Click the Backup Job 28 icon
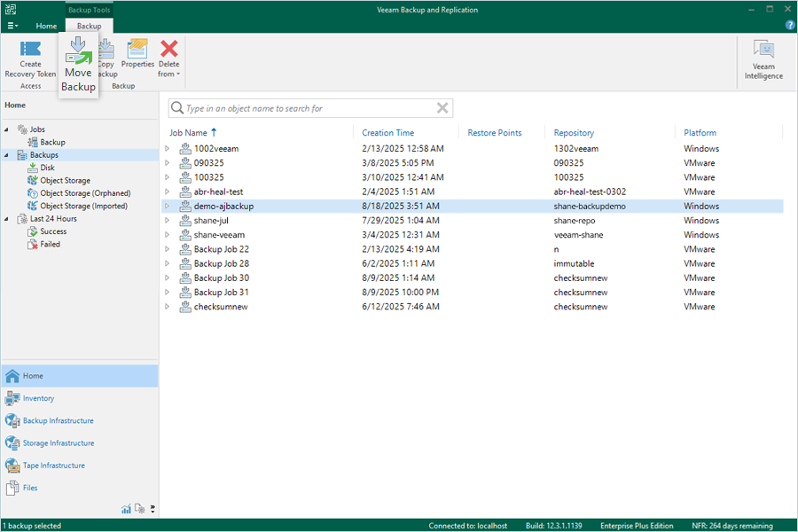The height and width of the screenshot is (532, 798). (185, 263)
